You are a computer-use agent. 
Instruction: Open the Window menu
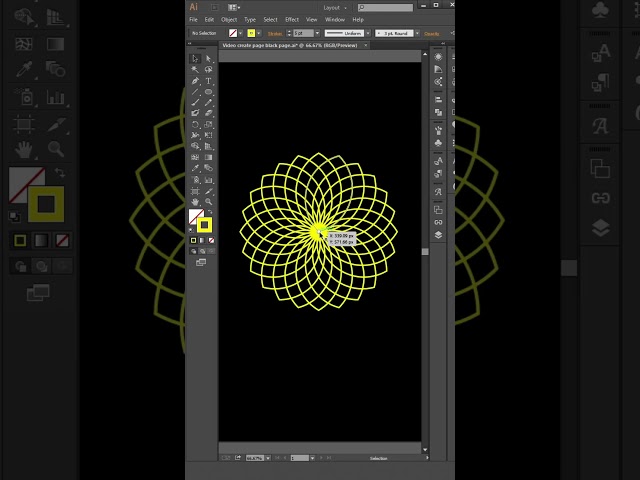335,20
